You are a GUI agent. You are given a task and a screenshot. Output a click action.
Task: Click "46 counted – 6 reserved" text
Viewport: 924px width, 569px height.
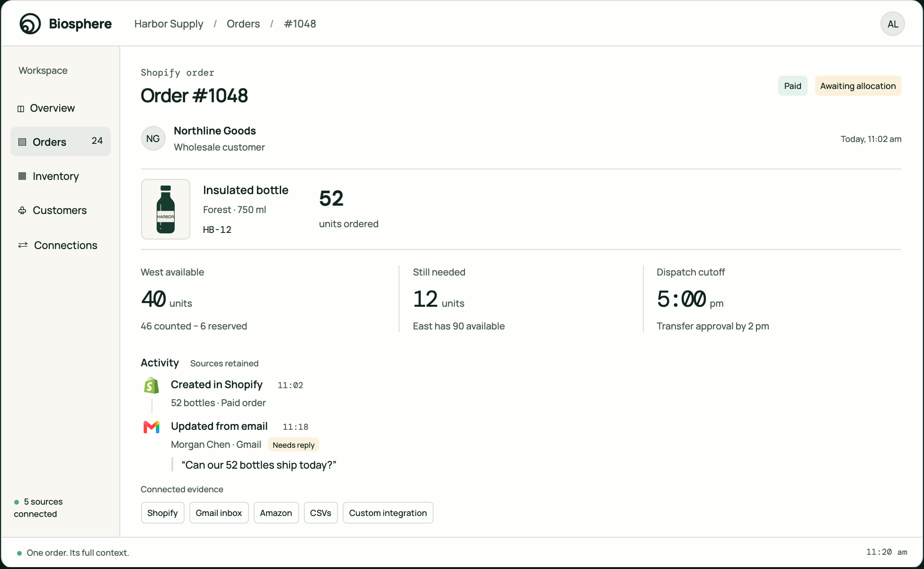coord(194,326)
